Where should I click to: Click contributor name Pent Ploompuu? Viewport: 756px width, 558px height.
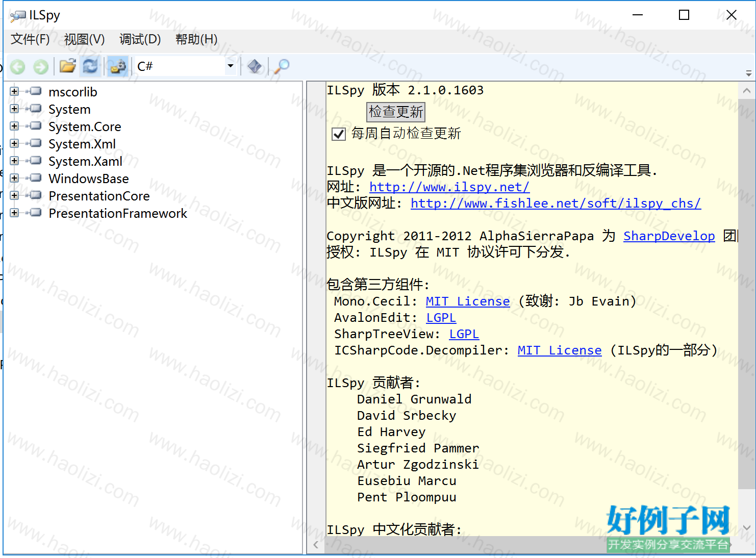pos(407,497)
